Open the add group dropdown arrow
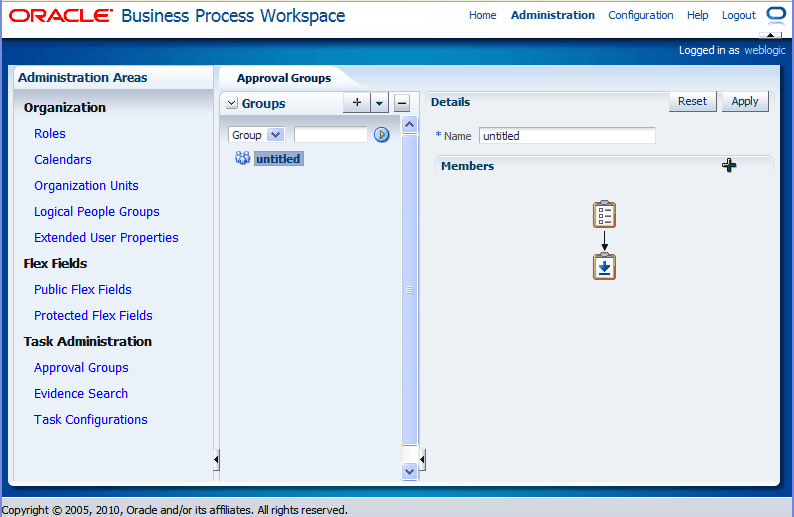 point(379,103)
